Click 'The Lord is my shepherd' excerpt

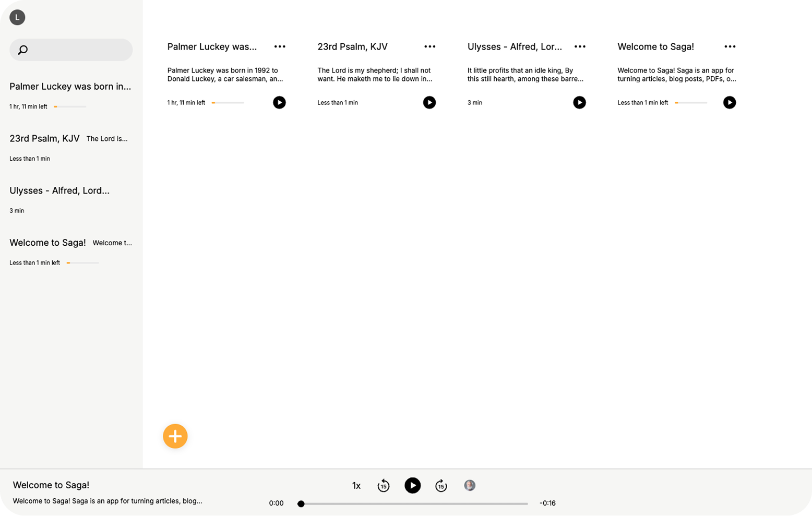coord(375,75)
